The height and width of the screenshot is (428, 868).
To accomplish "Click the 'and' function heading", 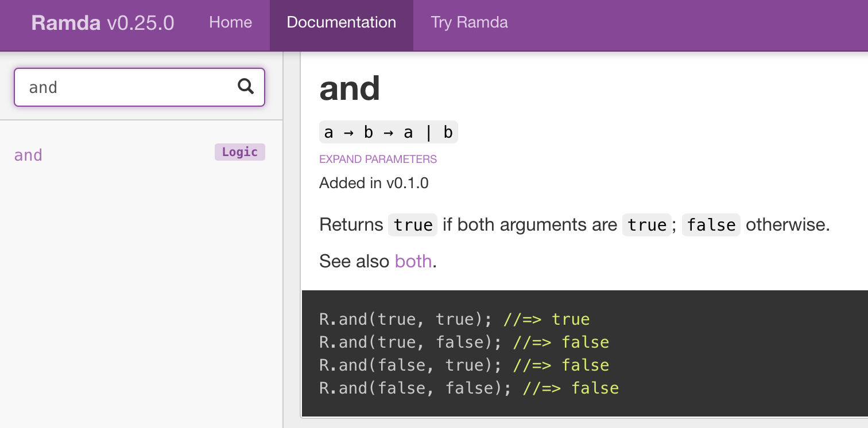I will click(x=350, y=88).
